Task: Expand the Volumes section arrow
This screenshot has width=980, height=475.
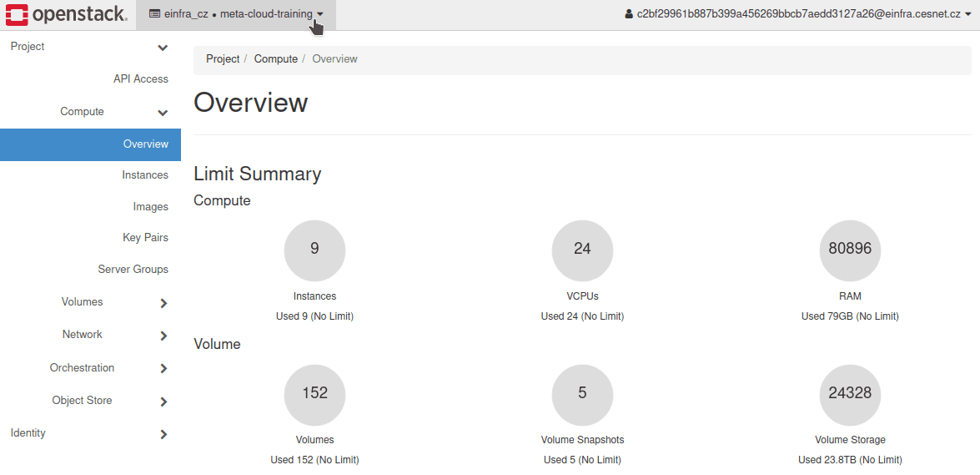Action: 163,303
